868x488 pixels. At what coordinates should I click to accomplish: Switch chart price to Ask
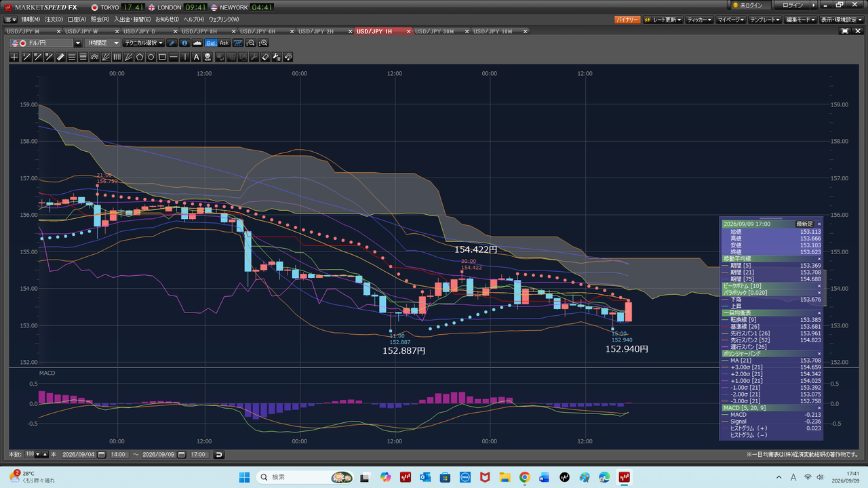click(x=224, y=43)
